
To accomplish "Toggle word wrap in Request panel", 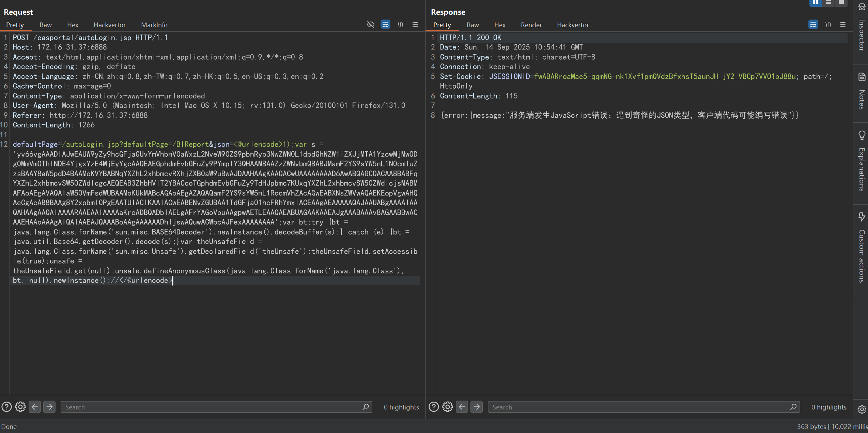I will click(385, 24).
